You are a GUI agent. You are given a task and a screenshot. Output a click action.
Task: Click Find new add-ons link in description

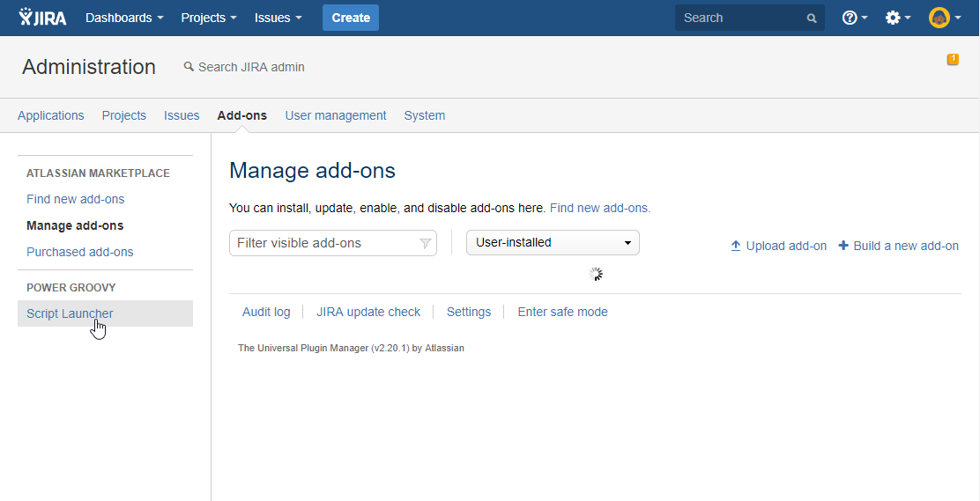coord(600,208)
